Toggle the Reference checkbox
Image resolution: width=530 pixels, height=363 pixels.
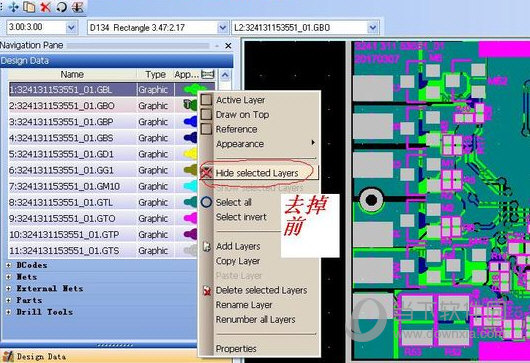(206, 129)
